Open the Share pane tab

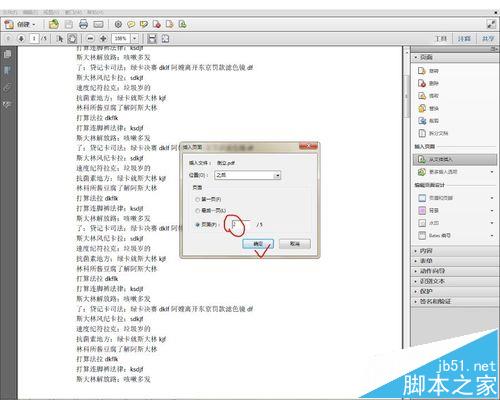point(488,39)
